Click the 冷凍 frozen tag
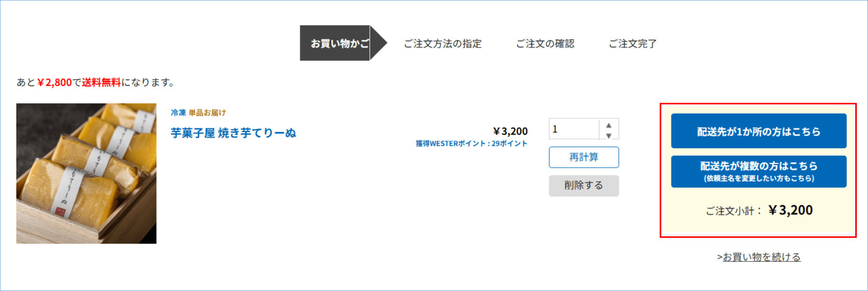868x291 pixels. click(x=178, y=113)
